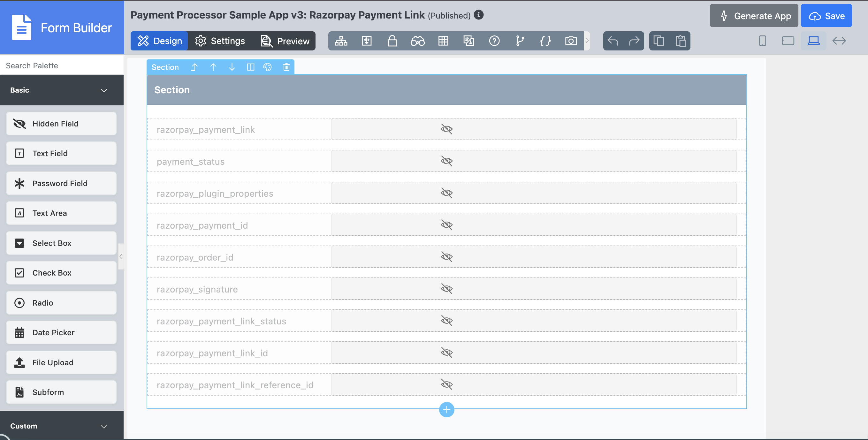
Task: Open section style palette icon
Action: pyautogui.click(x=267, y=67)
